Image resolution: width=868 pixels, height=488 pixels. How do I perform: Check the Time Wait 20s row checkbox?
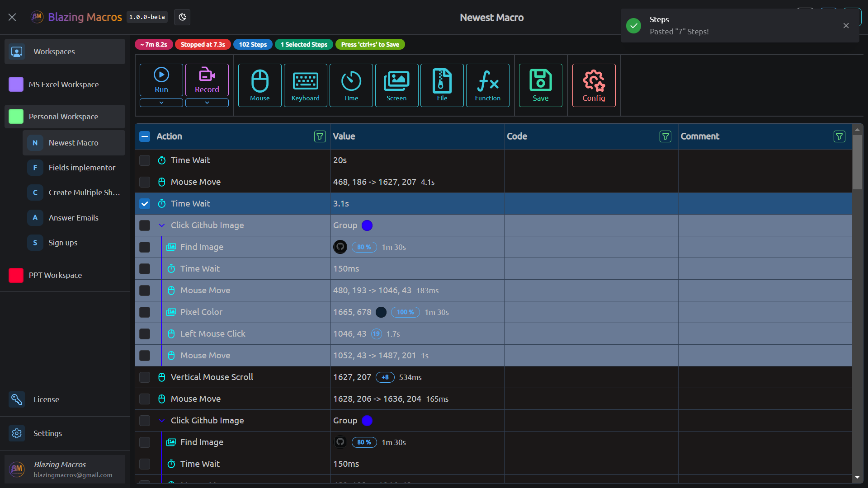(145, 160)
